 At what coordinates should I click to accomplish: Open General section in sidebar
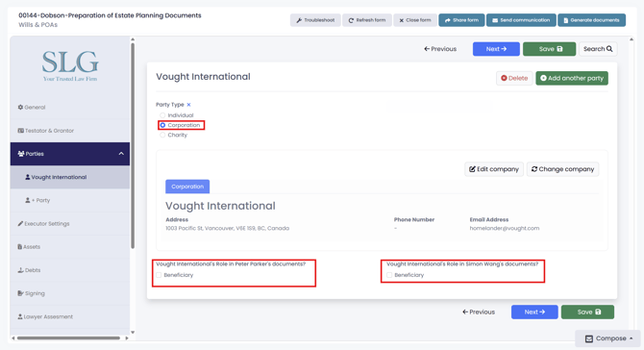click(70, 108)
